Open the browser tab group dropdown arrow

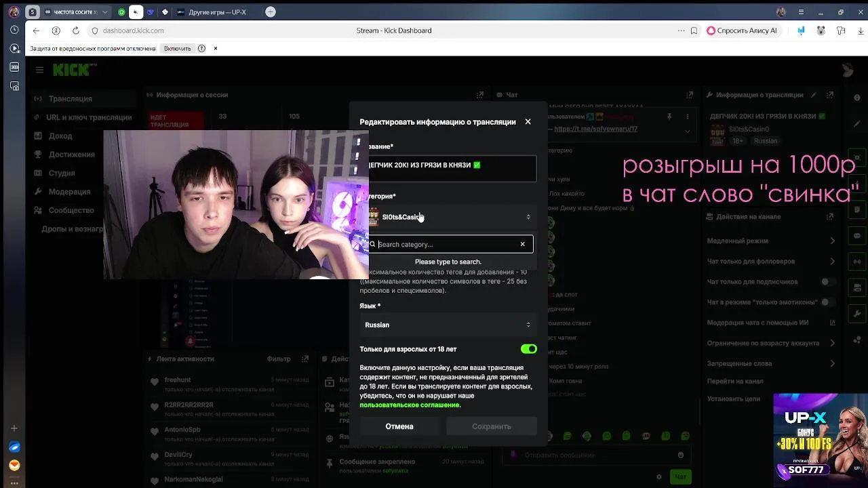coord(105,12)
